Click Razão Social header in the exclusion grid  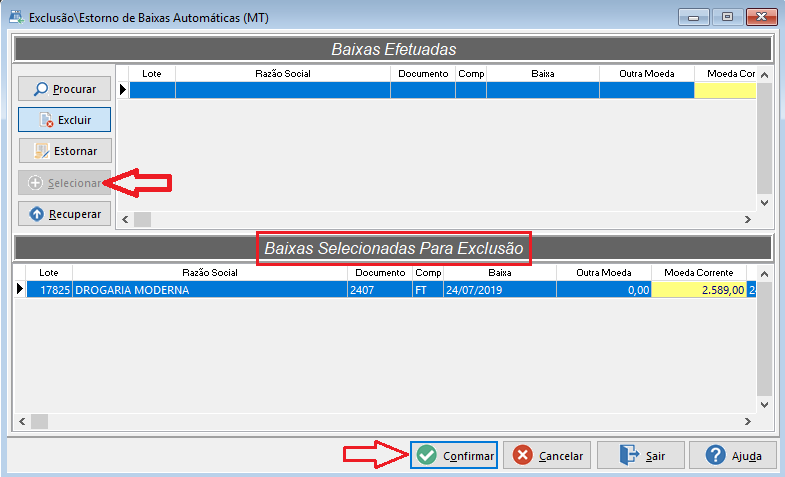210,273
